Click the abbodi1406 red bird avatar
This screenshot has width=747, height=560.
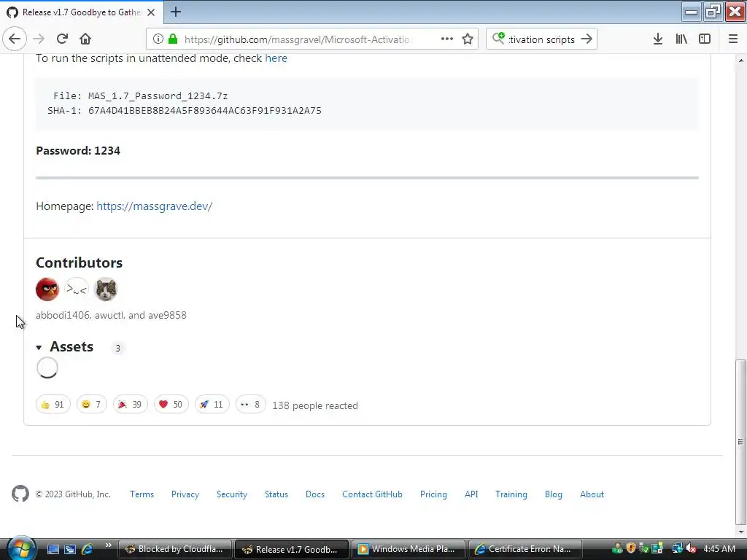pos(47,289)
